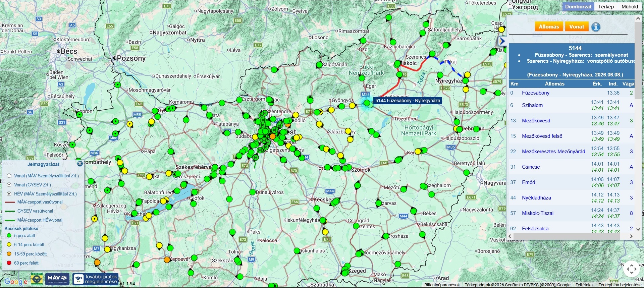Open Füzesabony station link
644x288 pixels.
(x=536, y=93)
